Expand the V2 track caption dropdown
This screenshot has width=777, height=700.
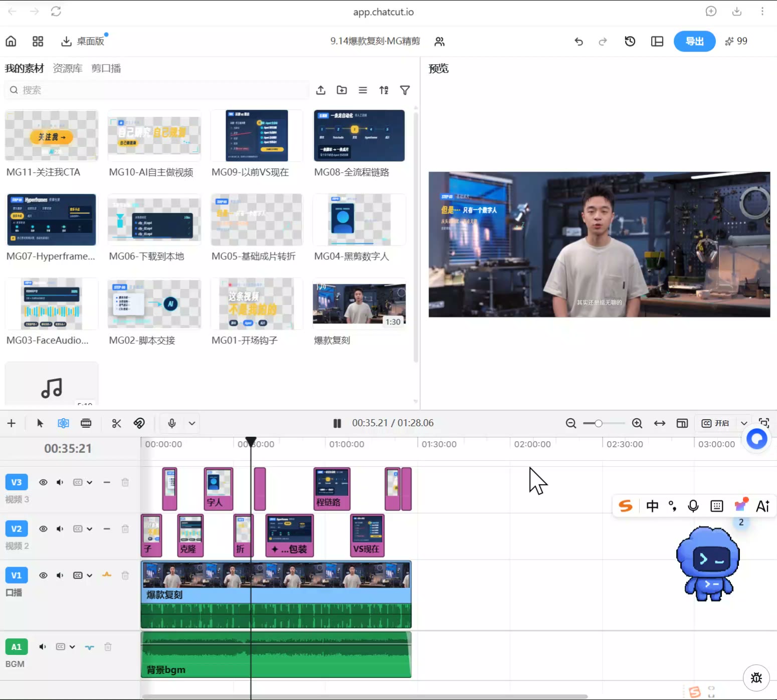[x=89, y=529]
